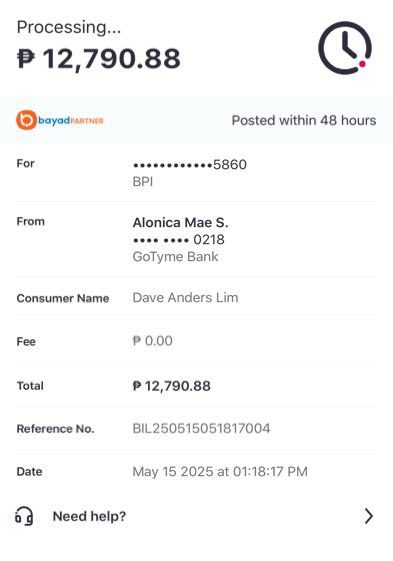Tap the masked account number ending 5860
The image size is (393, 561).
(x=190, y=165)
